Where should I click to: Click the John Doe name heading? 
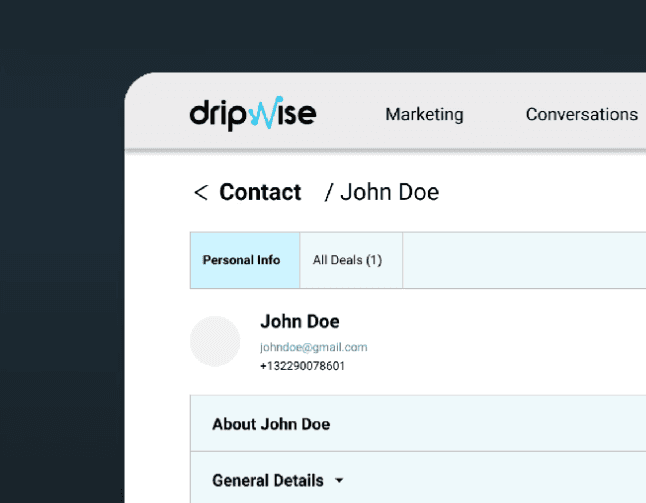click(300, 321)
